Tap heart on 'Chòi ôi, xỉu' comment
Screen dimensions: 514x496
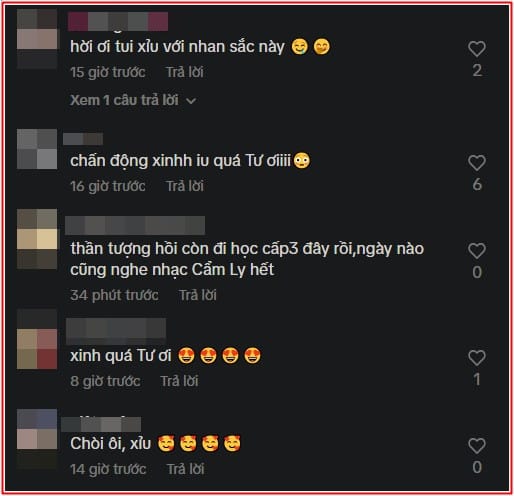coord(477,446)
